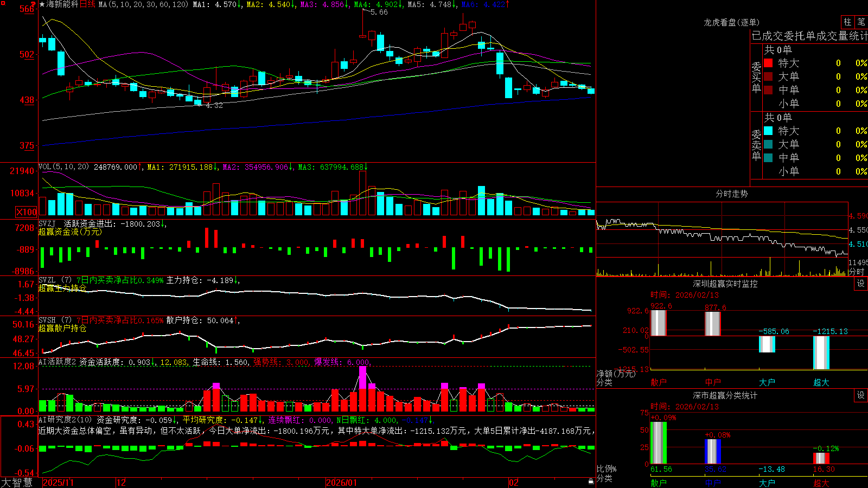Screen dimensions: 868x488
Task: Select the 2025/11 date marker on time axis
Action: [58, 483]
